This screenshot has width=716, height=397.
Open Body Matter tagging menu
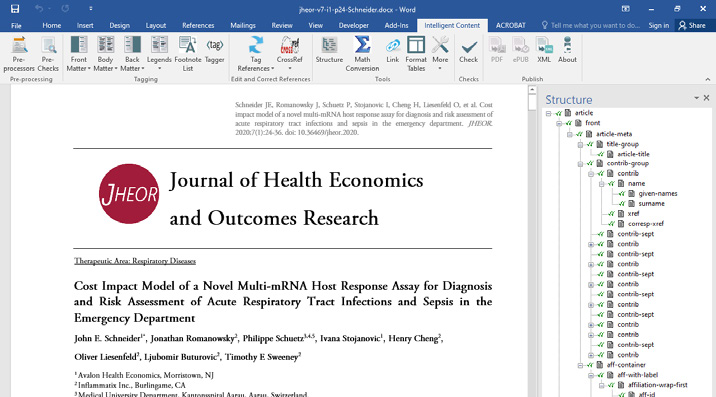tap(105, 54)
